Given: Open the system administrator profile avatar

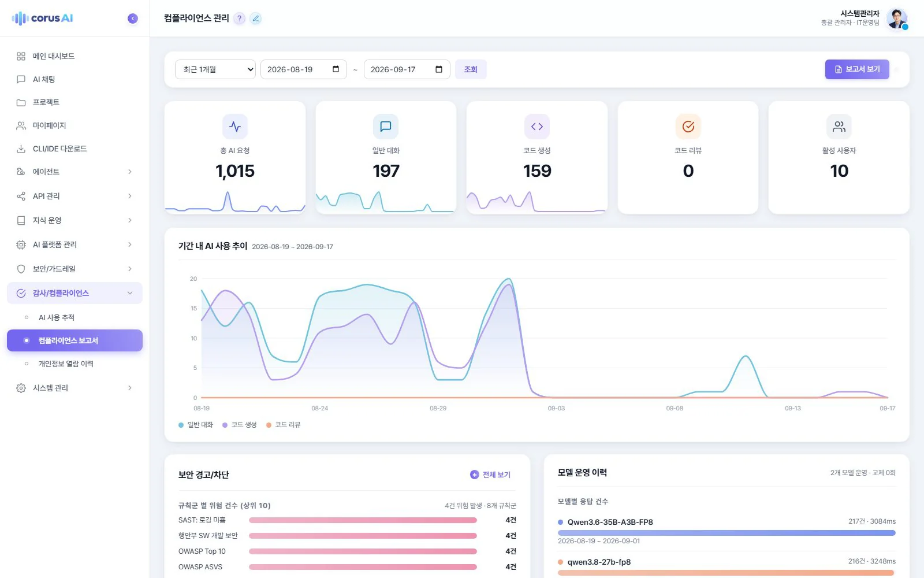Looking at the screenshot, I should 897,18.
